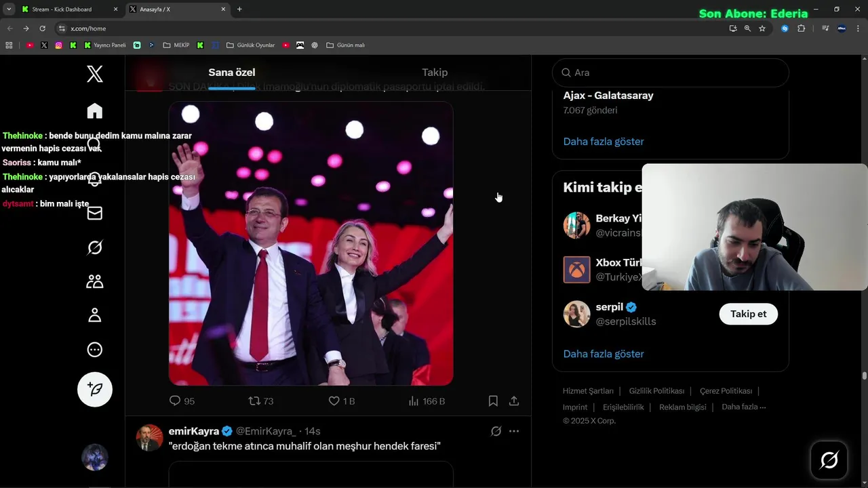Expand footer Daha fazla ··· menu
This screenshot has width=868, height=488.
point(744,407)
